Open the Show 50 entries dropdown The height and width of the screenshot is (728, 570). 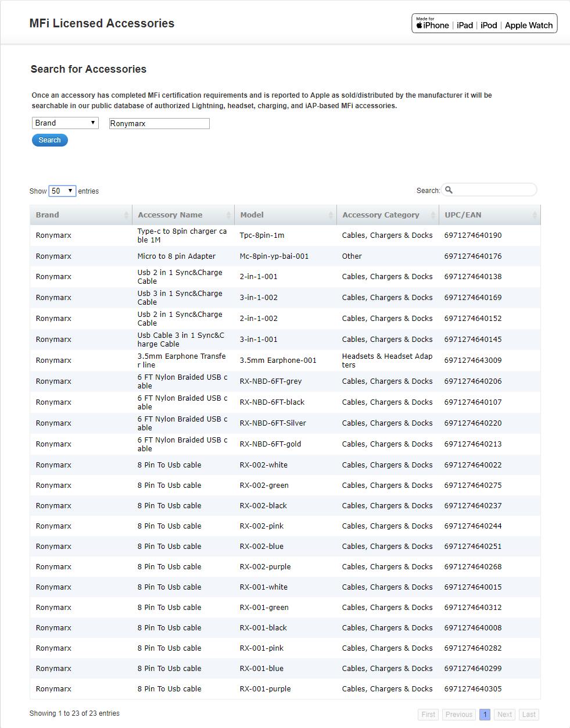pyautogui.click(x=62, y=191)
